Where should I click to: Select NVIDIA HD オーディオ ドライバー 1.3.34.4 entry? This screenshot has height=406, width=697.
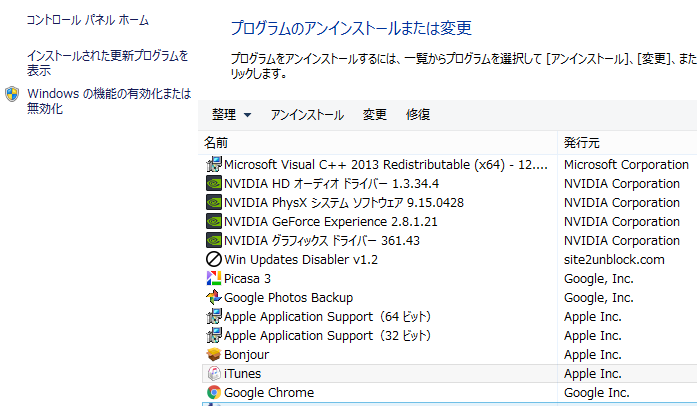pyautogui.click(x=332, y=184)
